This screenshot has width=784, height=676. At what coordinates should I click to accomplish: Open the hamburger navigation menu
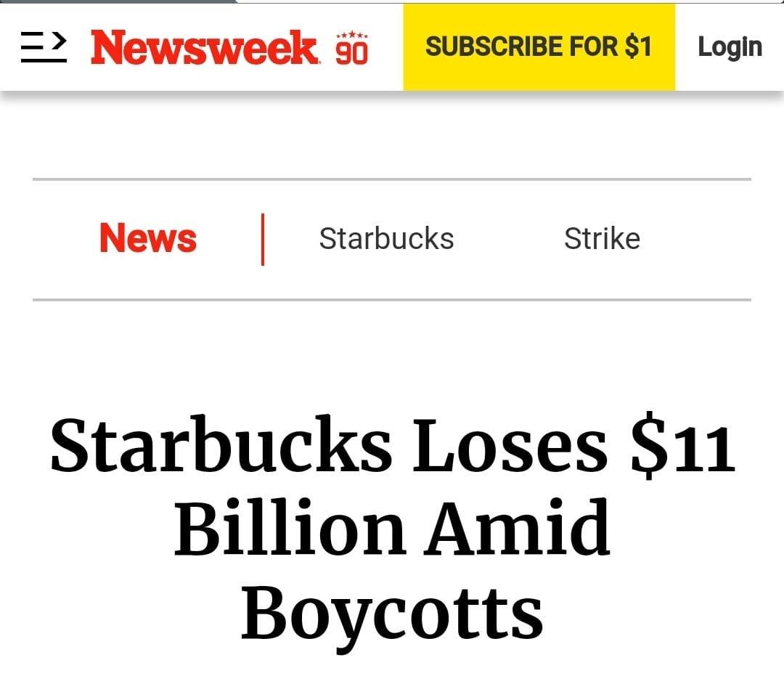(x=44, y=48)
